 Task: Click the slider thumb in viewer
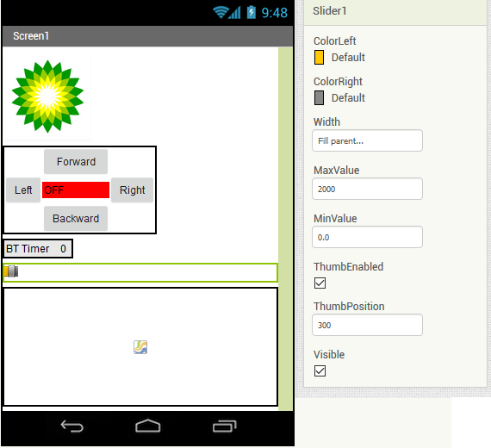click(x=11, y=271)
